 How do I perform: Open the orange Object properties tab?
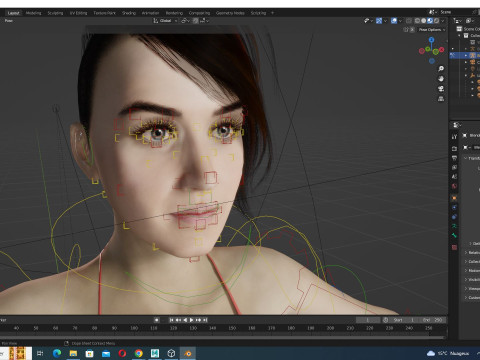click(x=454, y=198)
